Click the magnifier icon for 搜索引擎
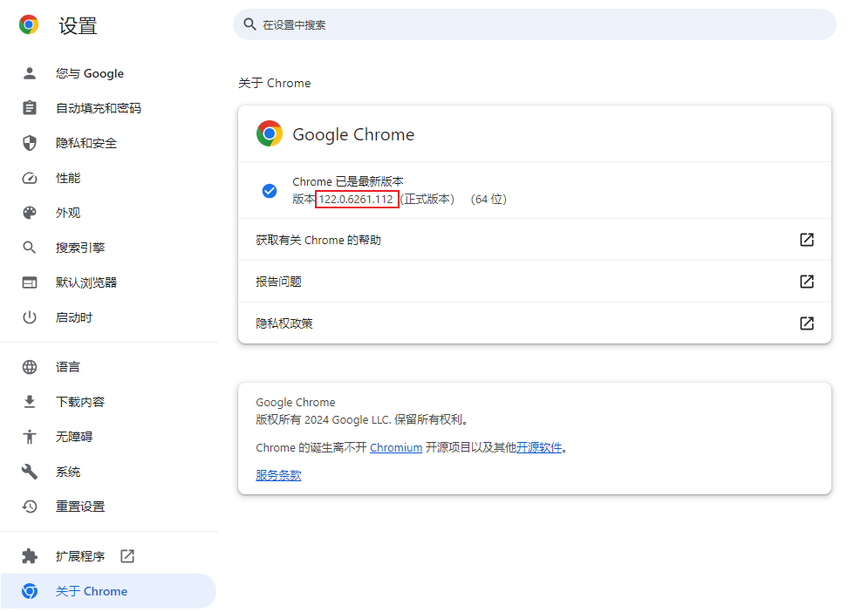 tap(30, 248)
